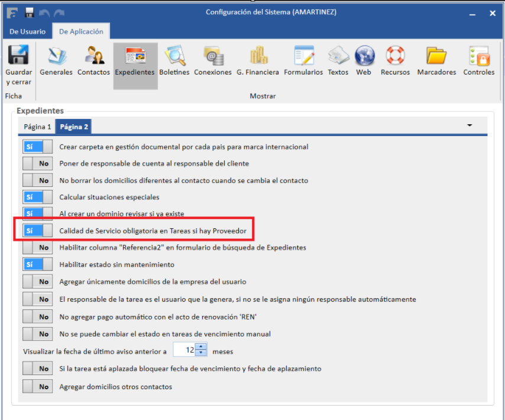The image size is (505, 420).
Task: Increase the meses value with up arrow
Action: coord(202,347)
